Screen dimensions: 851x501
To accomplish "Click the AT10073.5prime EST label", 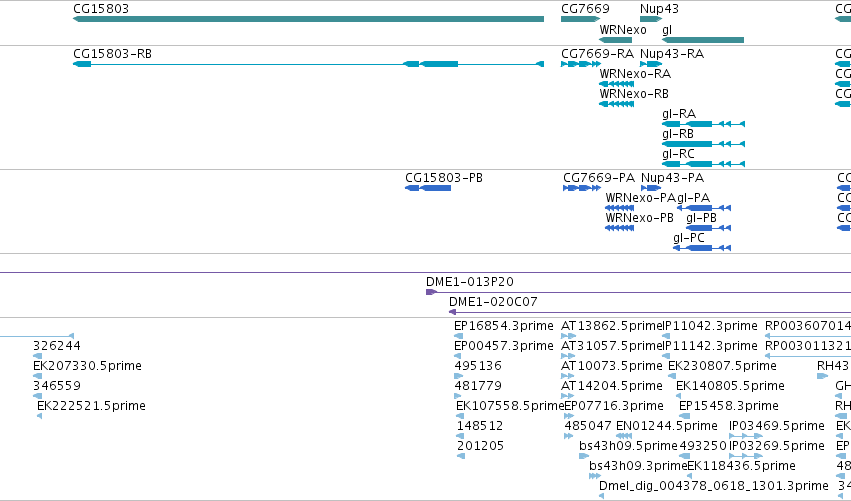I will (612, 366).
